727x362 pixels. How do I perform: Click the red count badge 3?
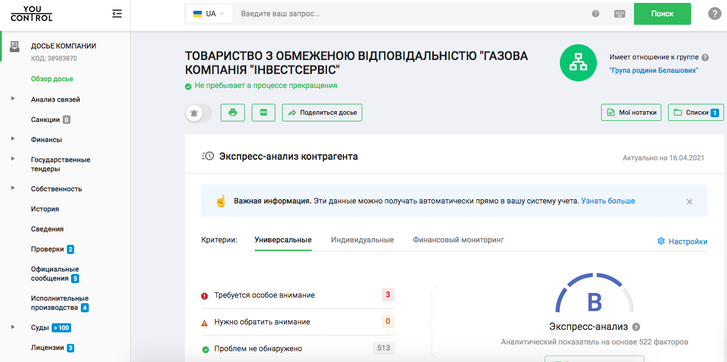tap(388, 294)
